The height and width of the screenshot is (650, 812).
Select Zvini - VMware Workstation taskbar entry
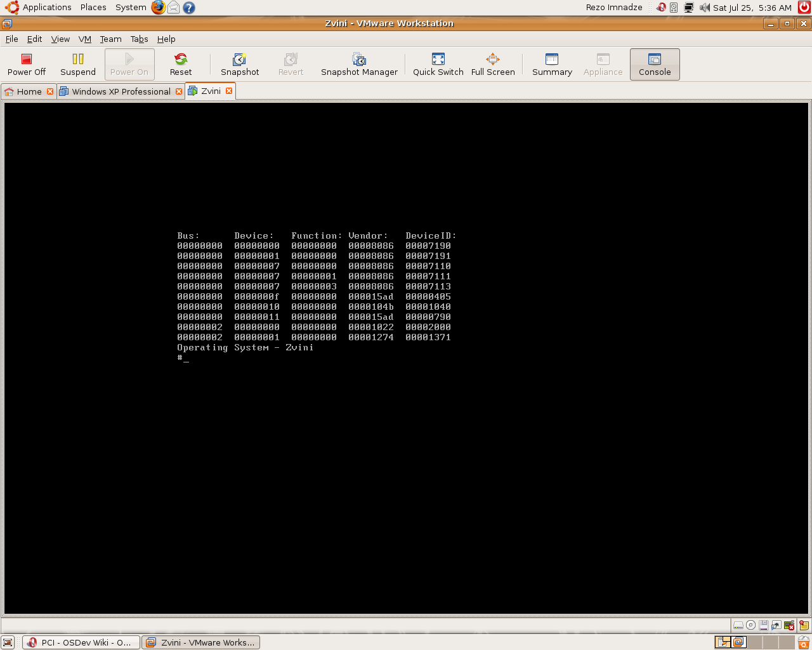point(201,642)
